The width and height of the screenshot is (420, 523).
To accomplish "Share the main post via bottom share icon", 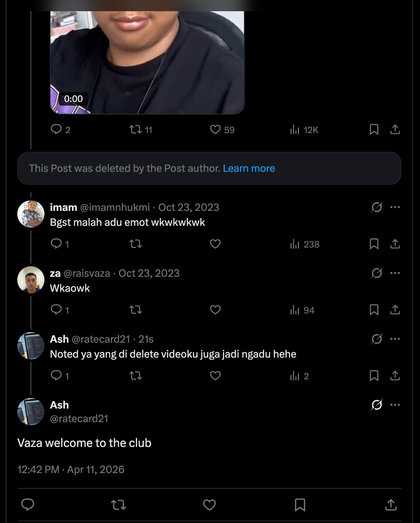I will pyautogui.click(x=391, y=505).
